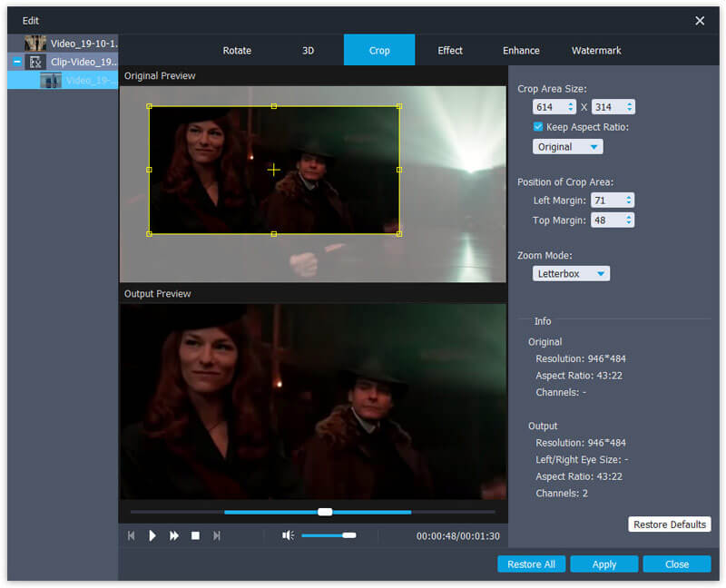
Task: Click the left-middle crop handle
Action: pyautogui.click(x=149, y=170)
